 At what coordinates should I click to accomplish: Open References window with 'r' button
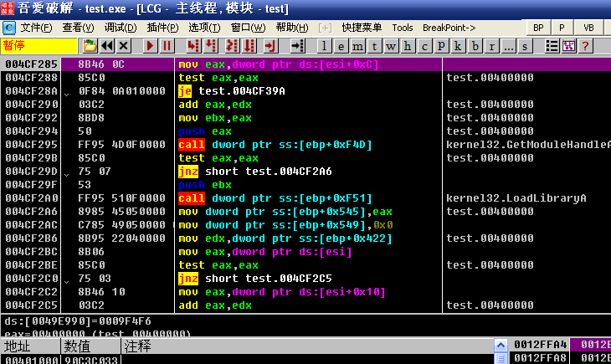[x=492, y=46]
